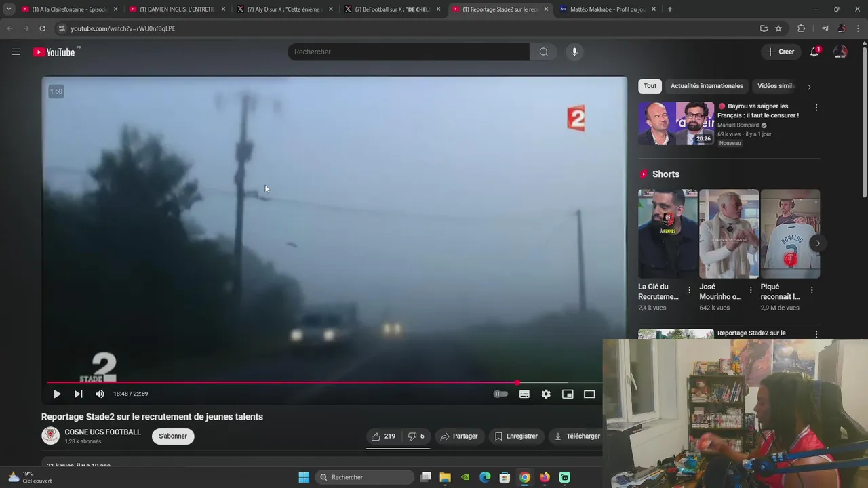The image size is (868, 488).
Task: Open the José Mourinho short
Action: pyautogui.click(x=729, y=234)
